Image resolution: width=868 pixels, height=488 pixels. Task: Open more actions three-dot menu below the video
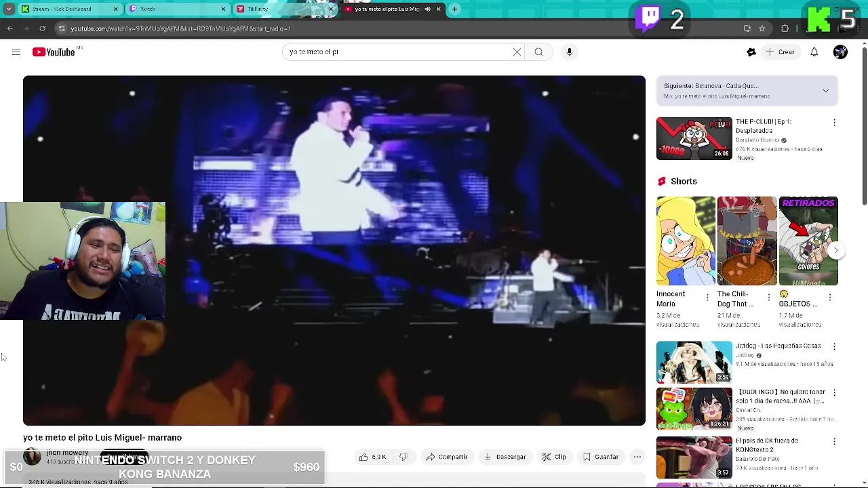[637, 457]
